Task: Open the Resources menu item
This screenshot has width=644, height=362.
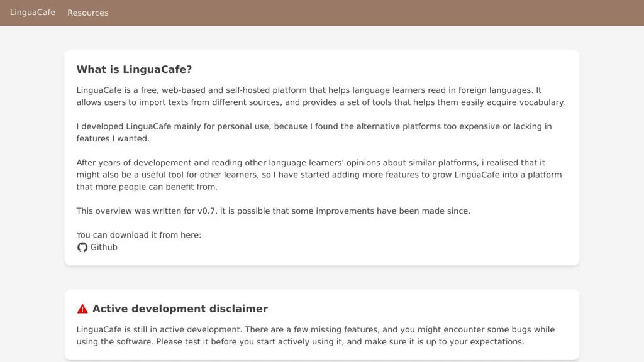Action: (x=88, y=13)
